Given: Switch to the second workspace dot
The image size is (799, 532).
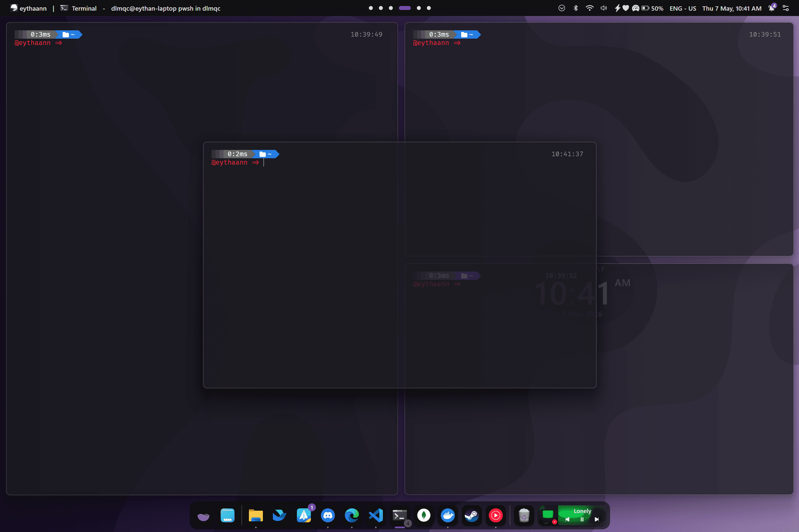Looking at the screenshot, I should [381, 8].
